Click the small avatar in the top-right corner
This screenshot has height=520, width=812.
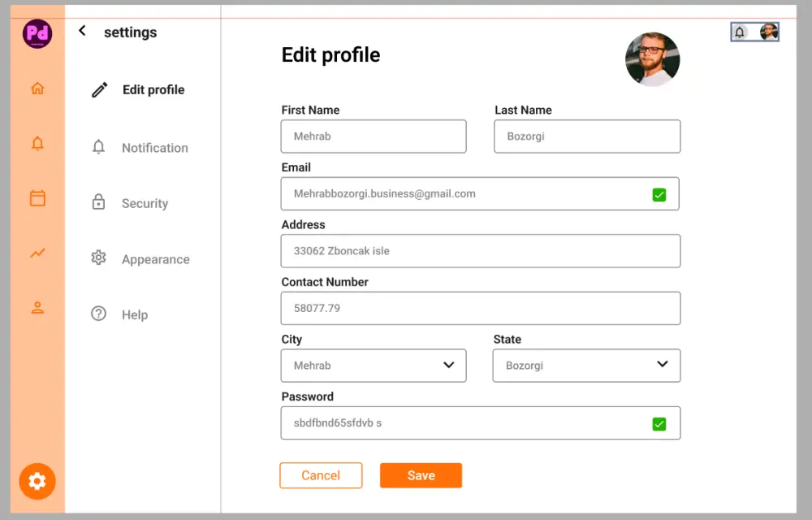(x=768, y=32)
